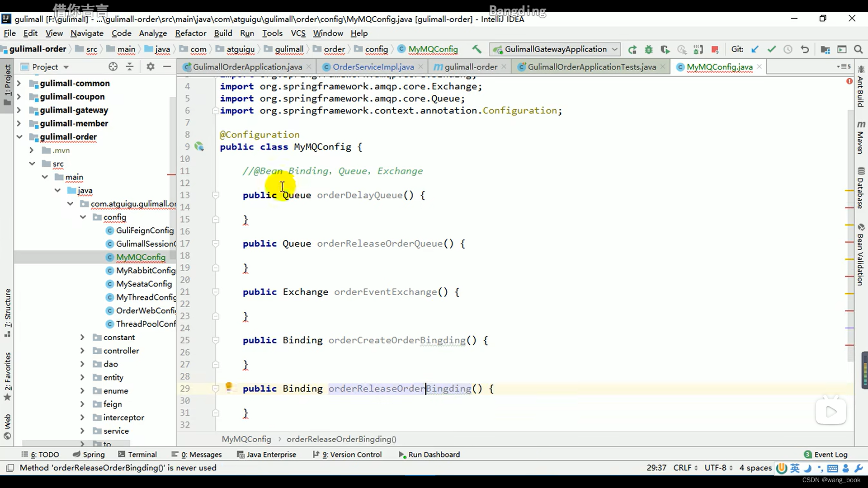Fold orderDelayQueue method at line 13
868x488 pixels.
(x=216, y=195)
